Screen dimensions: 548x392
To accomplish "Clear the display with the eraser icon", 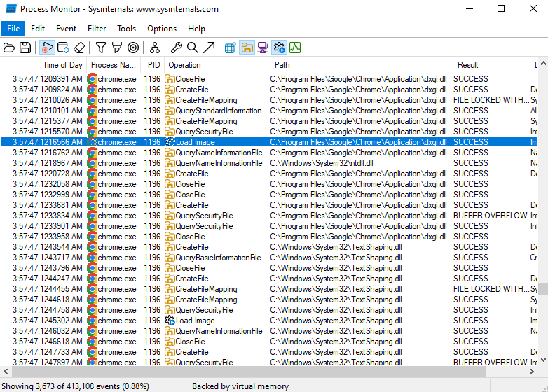I will click(x=79, y=48).
